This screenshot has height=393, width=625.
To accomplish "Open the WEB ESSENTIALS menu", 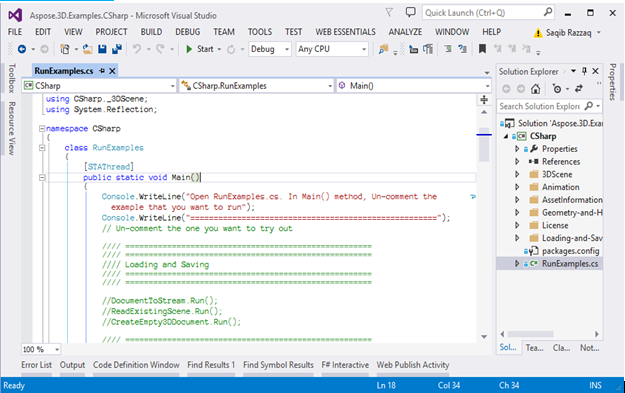I will pyautogui.click(x=346, y=32).
